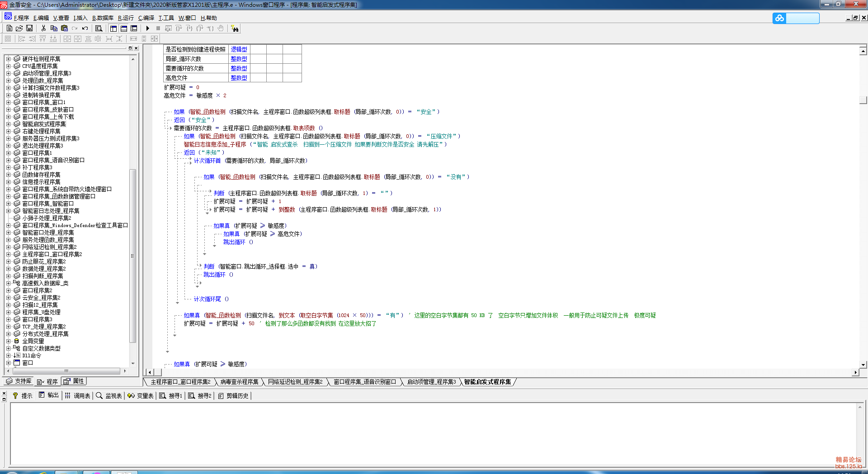Expand the 云安全_程序集2 tree node
This screenshot has height=474, width=868.
(8, 298)
